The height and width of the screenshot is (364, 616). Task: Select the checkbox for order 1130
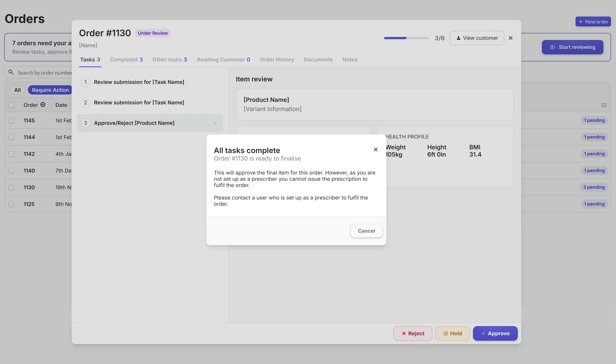point(11,187)
